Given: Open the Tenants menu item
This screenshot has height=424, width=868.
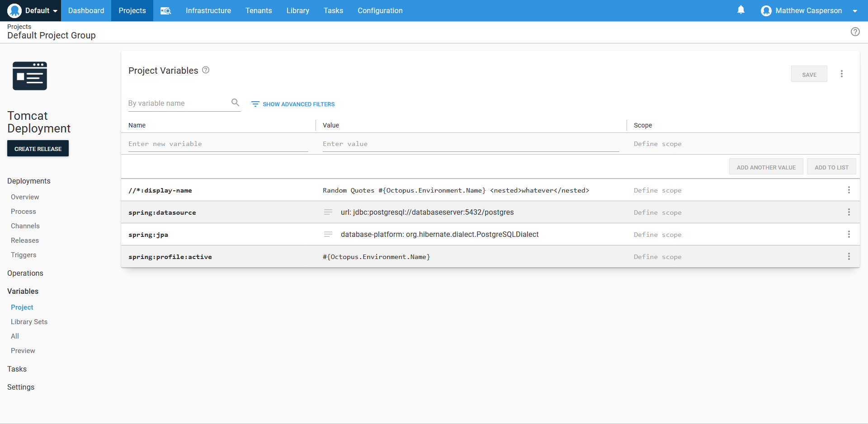Looking at the screenshot, I should coord(259,10).
